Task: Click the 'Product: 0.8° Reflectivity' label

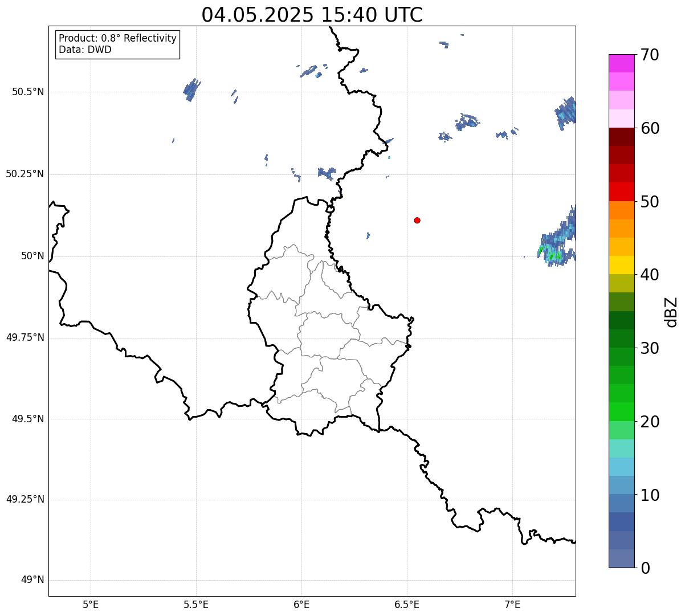Action: point(118,38)
